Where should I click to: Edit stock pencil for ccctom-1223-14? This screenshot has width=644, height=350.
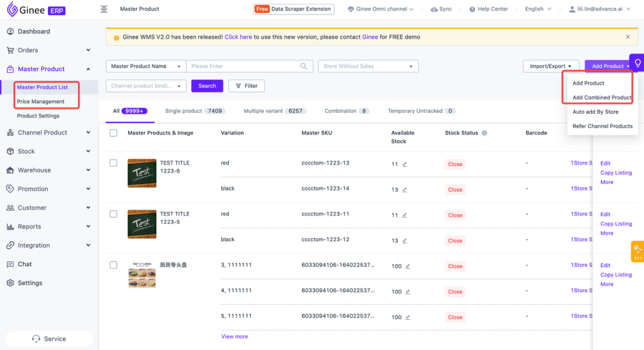coord(404,190)
